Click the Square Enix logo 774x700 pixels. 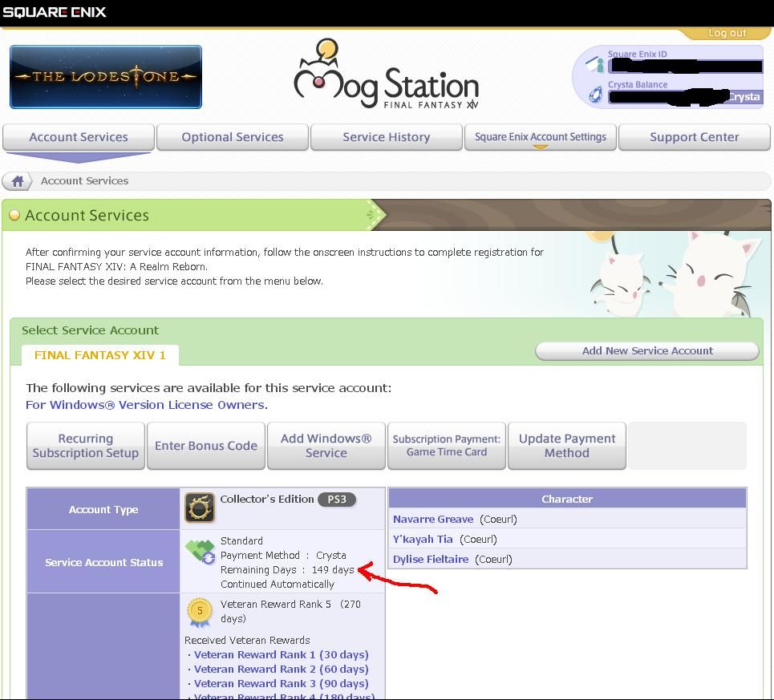click(x=55, y=12)
